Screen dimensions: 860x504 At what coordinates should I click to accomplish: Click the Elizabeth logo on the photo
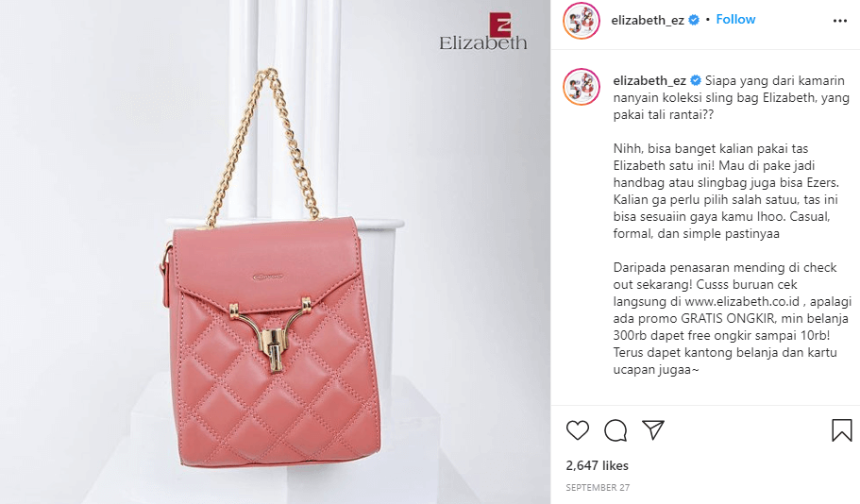tap(482, 32)
